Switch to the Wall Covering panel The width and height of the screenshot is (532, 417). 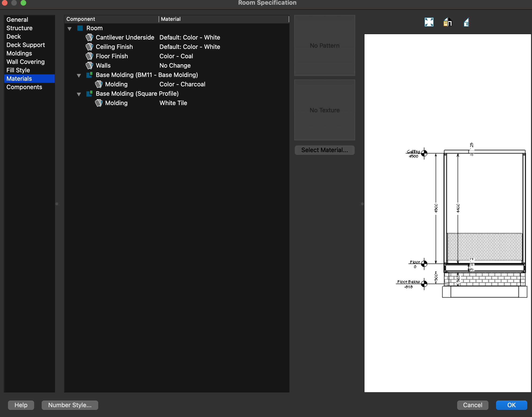click(25, 62)
